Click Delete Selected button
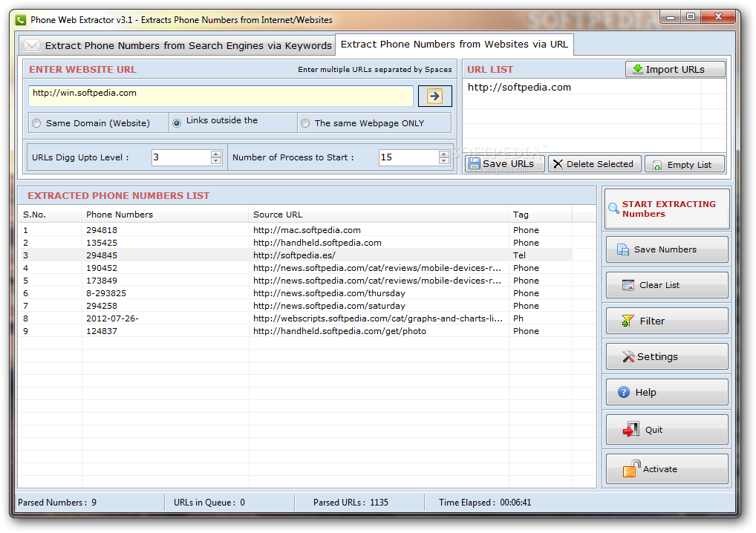Screen dimensions: 756x533 coord(595,164)
